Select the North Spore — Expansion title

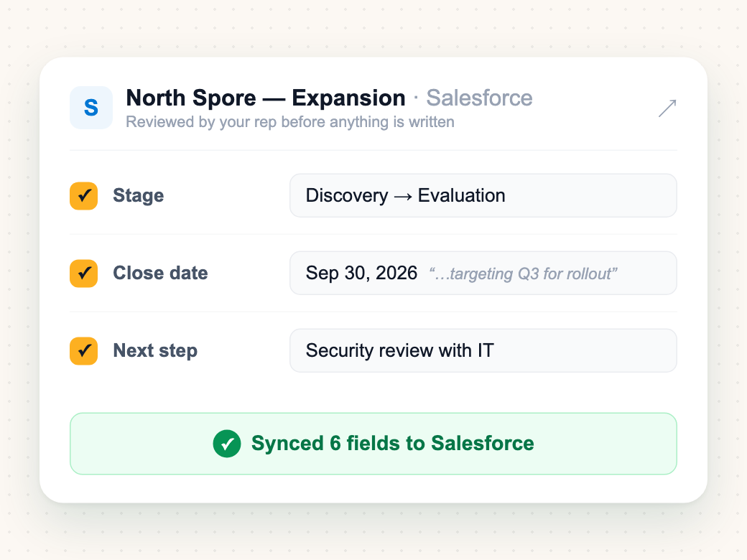pos(266,98)
